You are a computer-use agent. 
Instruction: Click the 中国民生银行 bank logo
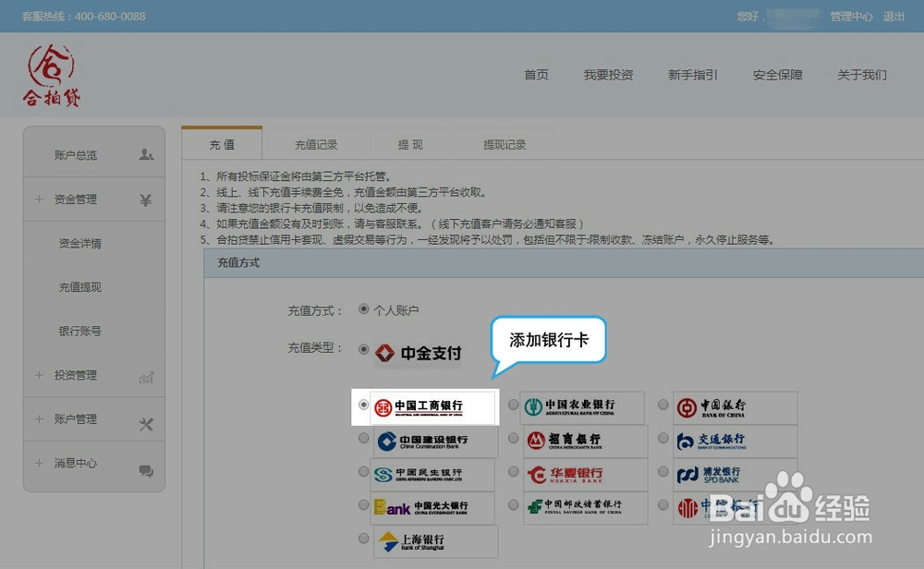click(x=432, y=475)
